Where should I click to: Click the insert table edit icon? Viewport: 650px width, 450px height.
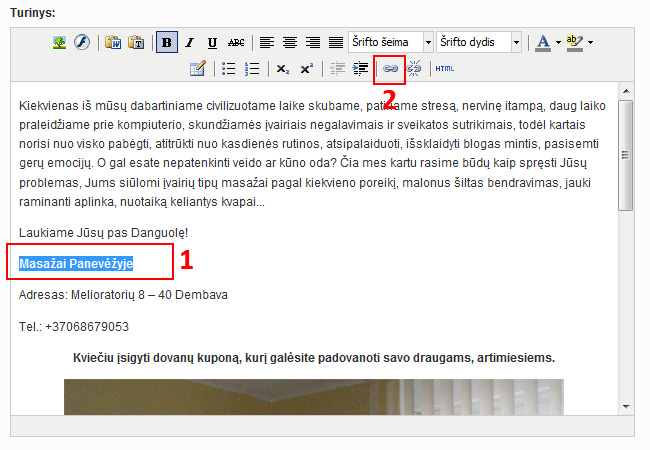coord(197,69)
